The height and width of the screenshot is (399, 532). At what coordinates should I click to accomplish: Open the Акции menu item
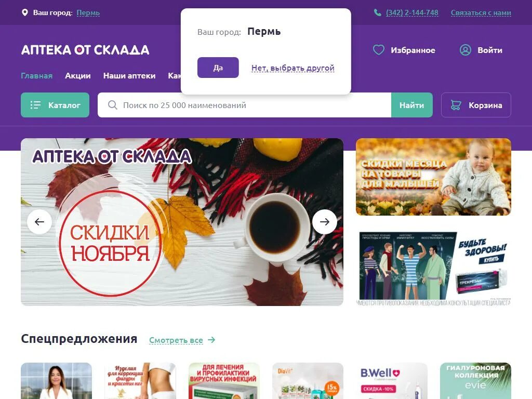tap(78, 76)
